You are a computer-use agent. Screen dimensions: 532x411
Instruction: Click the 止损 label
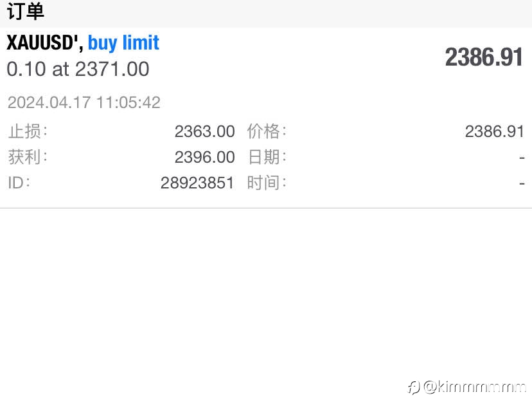[28, 131]
